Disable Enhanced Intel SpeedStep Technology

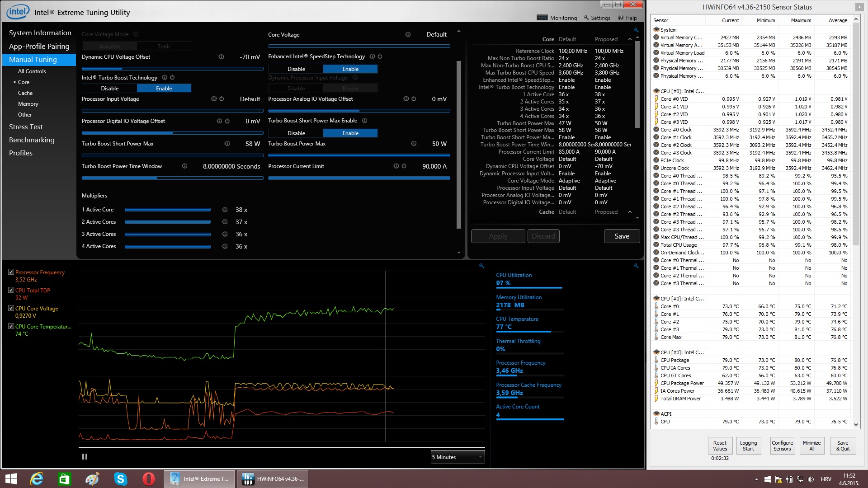[296, 69]
